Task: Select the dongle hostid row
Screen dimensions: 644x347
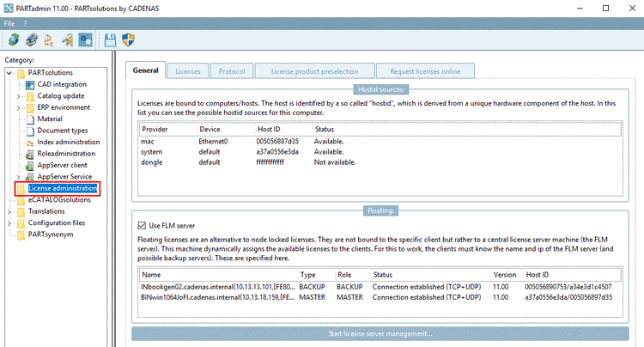Action: [x=380, y=162]
